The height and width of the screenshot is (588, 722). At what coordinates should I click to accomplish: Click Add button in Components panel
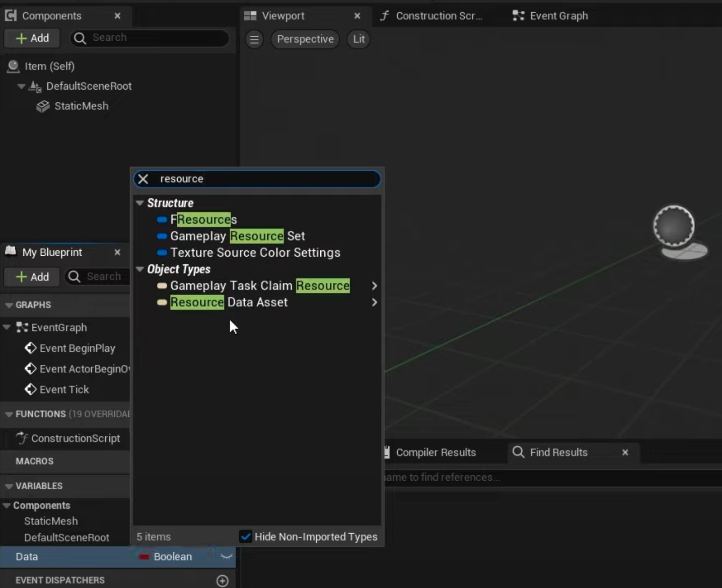click(32, 38)
